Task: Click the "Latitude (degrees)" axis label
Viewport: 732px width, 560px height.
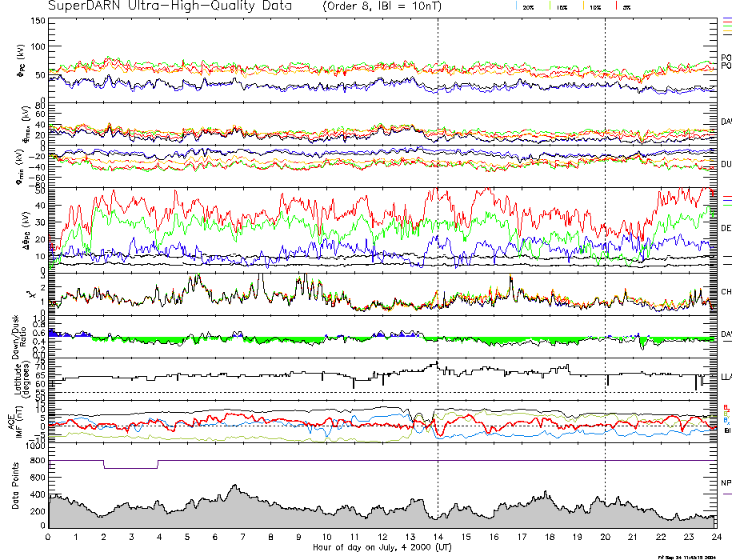Action: click(22, 379)
